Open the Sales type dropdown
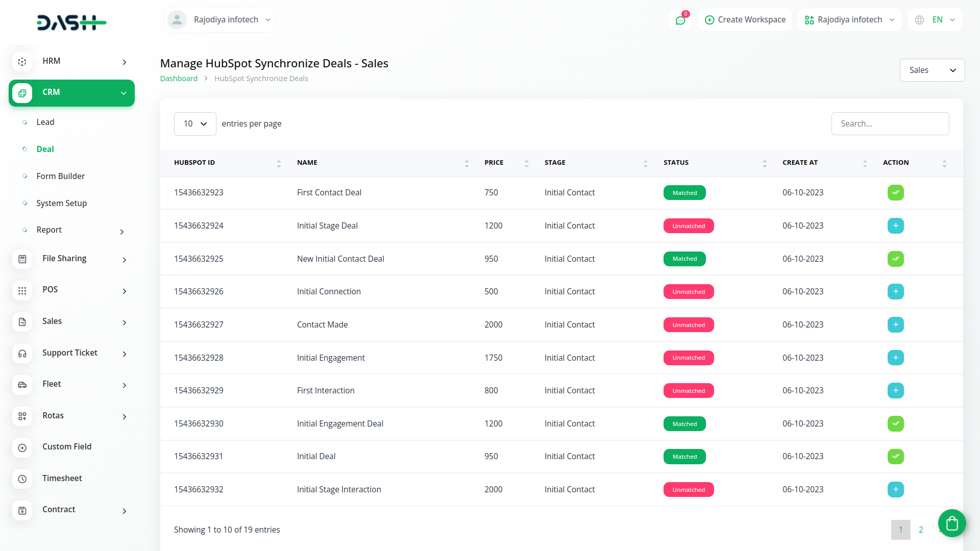Viewport: 980px width, 551px height. point(932,70)
